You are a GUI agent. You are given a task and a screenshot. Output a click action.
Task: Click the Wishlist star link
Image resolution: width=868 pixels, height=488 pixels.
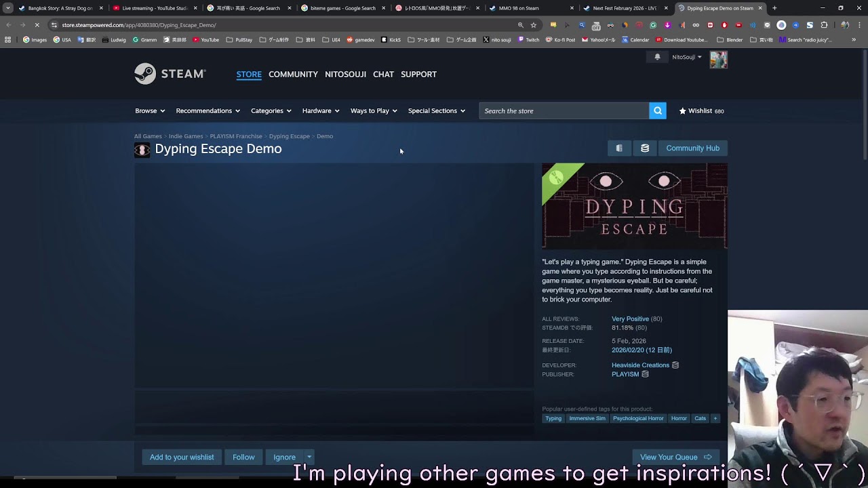(x=701, y=110)
